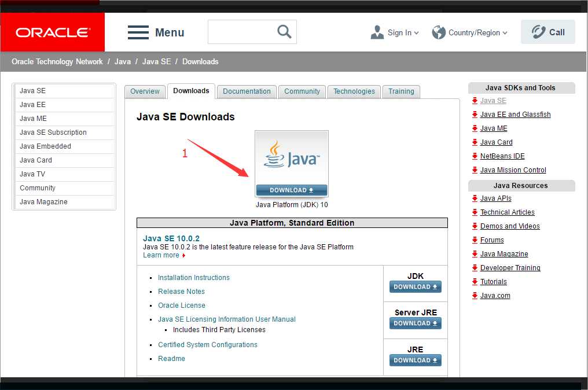Open the Community tab
The height and width of the screenshot is (390, 588).
coord(302,91)
